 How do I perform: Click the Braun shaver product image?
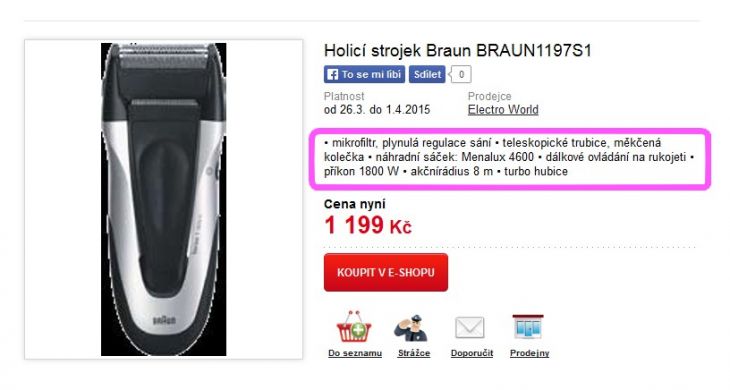[x=163, y=200]
